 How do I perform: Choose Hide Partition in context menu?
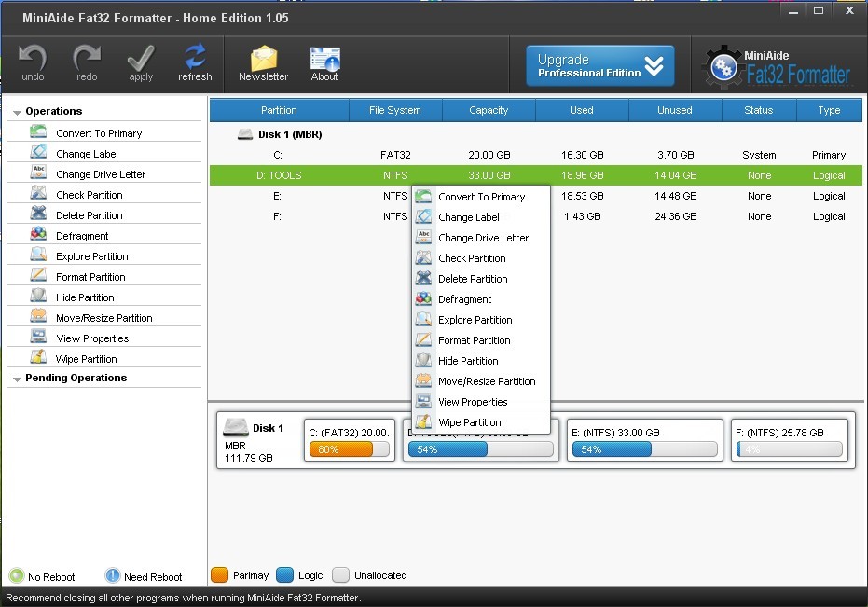click(481, 361)
